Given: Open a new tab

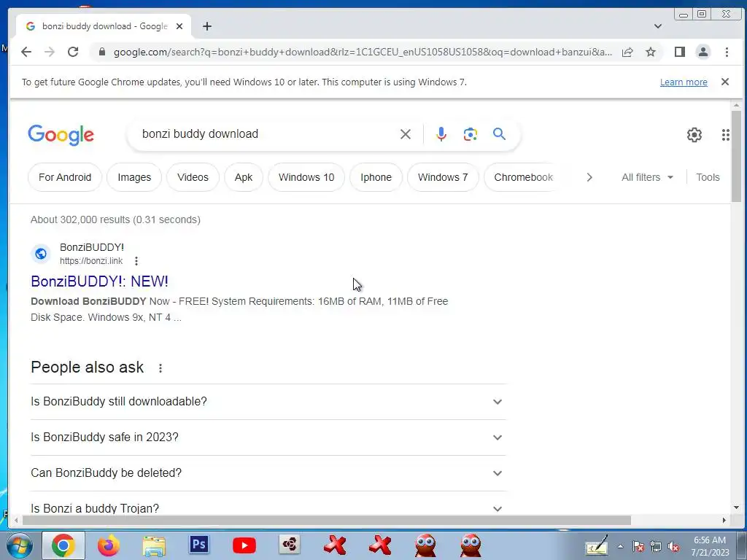Looking at the screenshot, I should coord(206,26).
